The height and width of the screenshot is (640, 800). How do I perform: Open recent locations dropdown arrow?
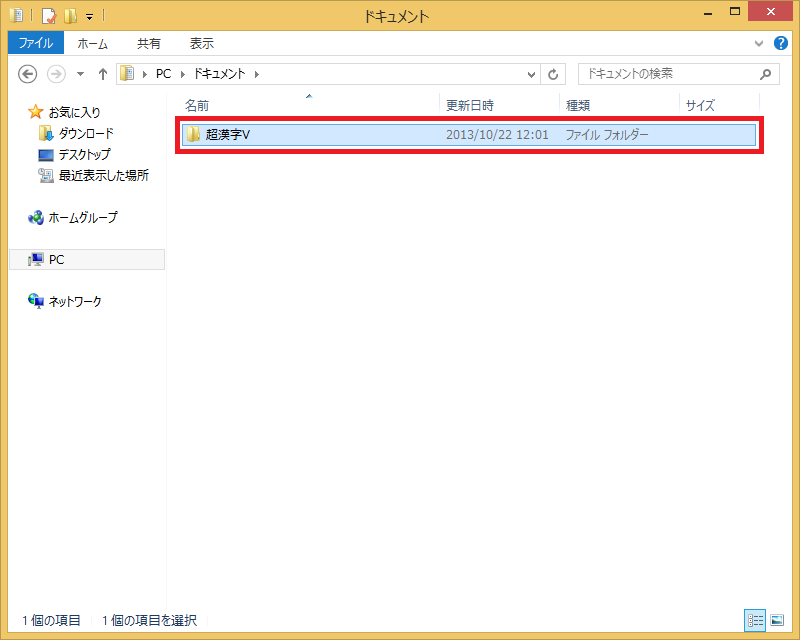79,74
